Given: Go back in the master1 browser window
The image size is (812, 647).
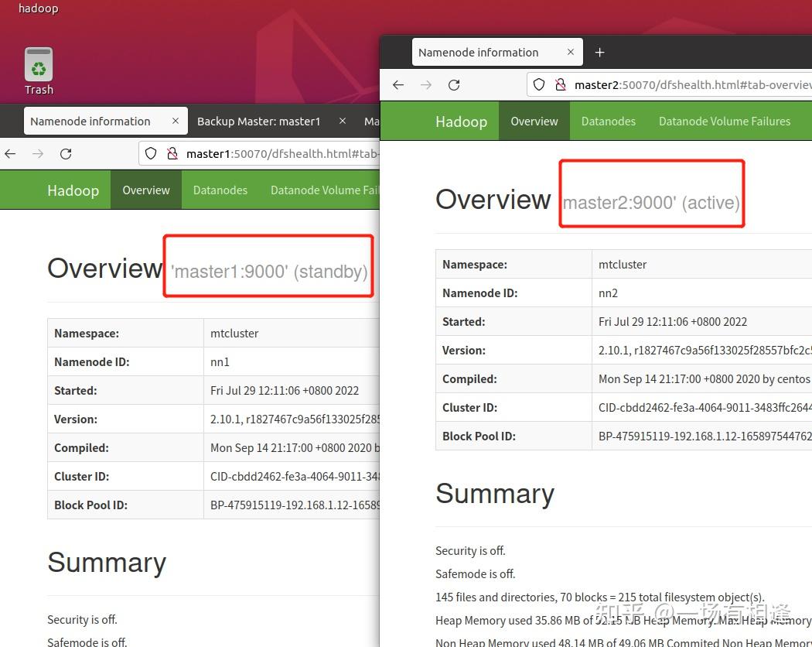Looking at the screenshot, I should coord(10,154).
